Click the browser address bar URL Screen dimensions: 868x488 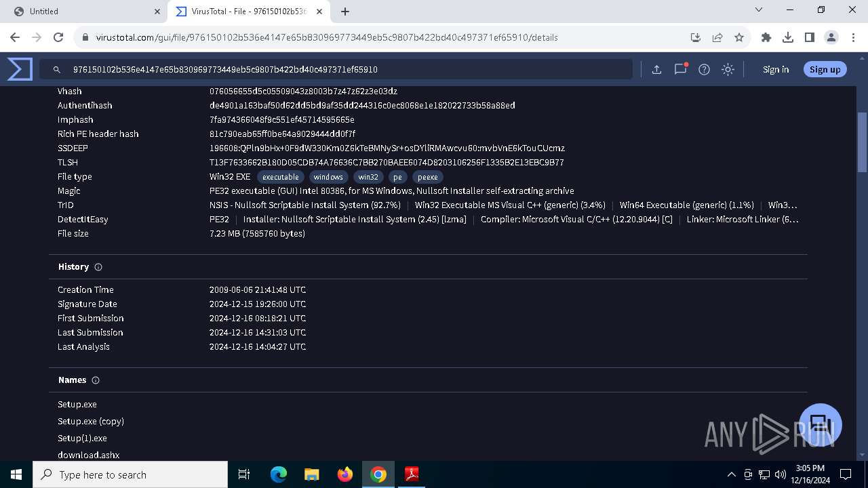click(x=327, y=37)
